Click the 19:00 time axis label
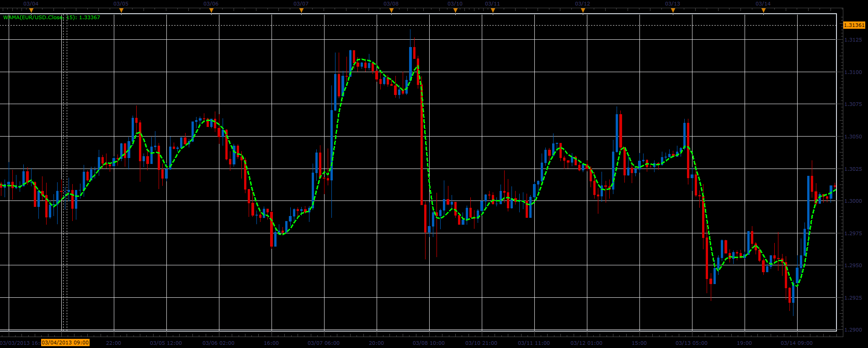This screenshot has width=868, height=348. point(744,343)
